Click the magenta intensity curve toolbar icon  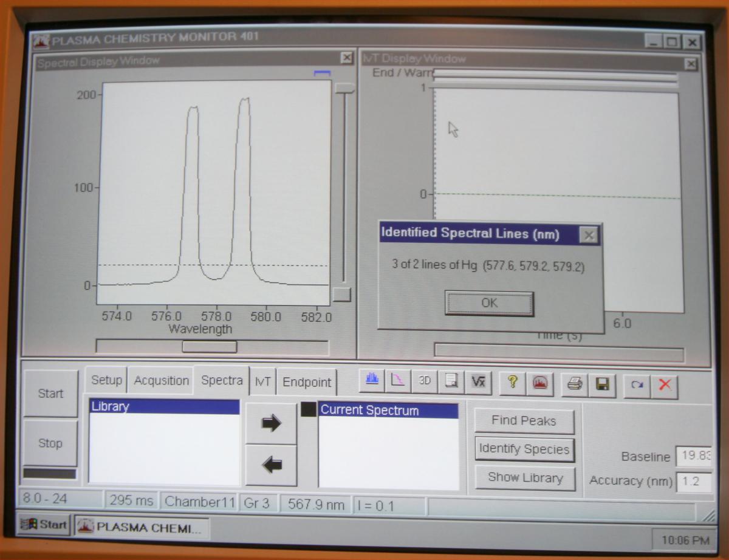coord(398,381)
